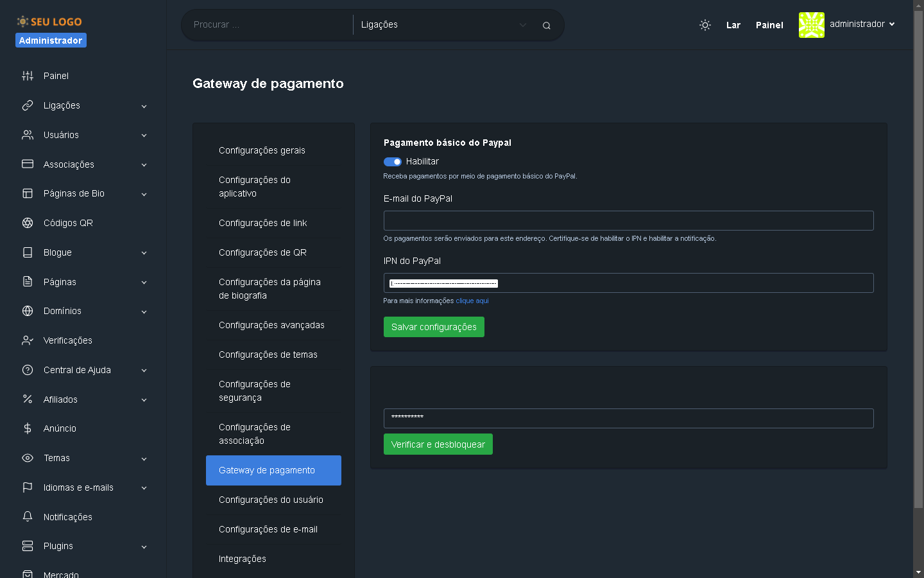Open the Ligações search category dropdown
This screenshot has width=924, height=578.
(x=443, y=25)
